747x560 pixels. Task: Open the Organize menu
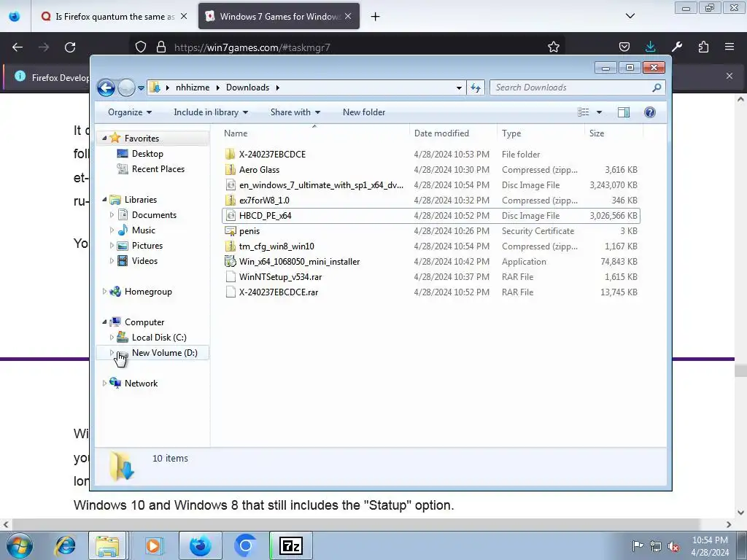(x=130, y=112)
